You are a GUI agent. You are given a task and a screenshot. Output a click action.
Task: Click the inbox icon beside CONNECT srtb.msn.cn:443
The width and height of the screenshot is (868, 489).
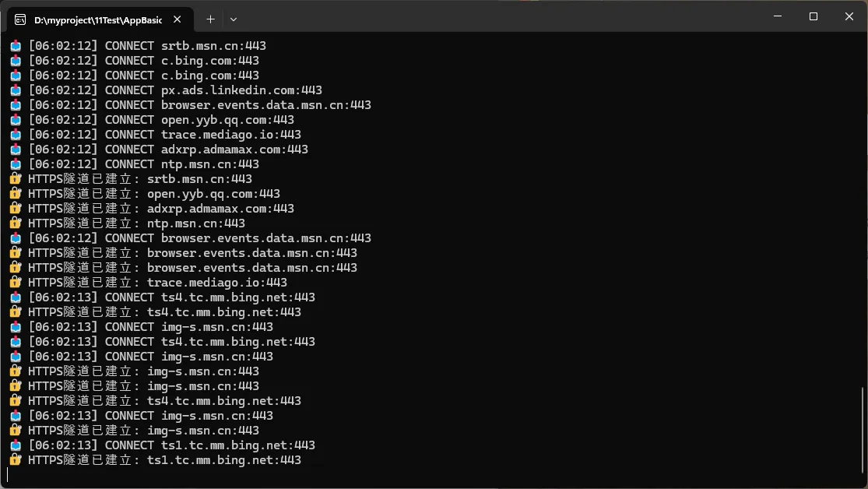coord(16,46)
